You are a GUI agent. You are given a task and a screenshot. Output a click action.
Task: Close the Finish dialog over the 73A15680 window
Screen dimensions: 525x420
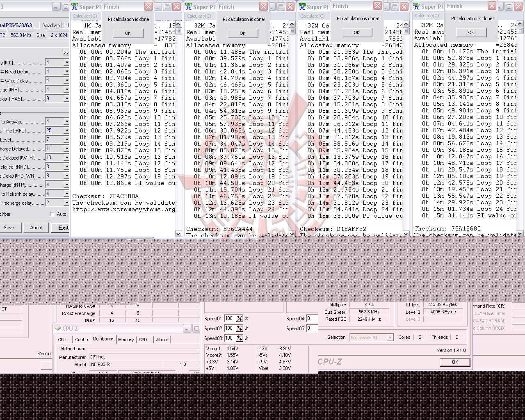pos(492,6)
